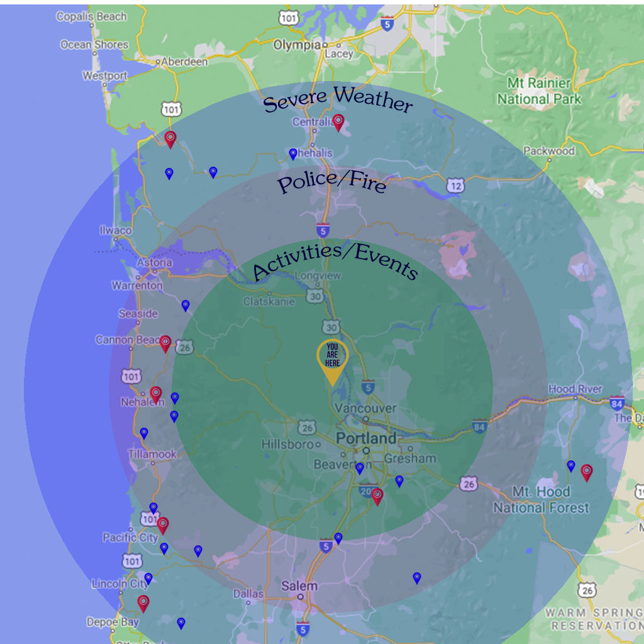This screenshot has height=644, width=644.
Task: Click the red pin below Aberdeen's 101 shield
Action: point(170,140)
